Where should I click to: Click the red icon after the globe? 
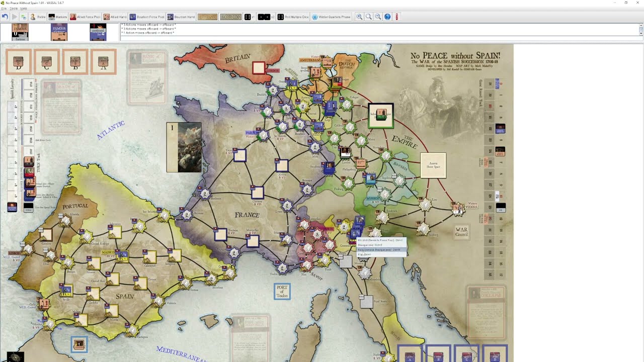[397, 17]
